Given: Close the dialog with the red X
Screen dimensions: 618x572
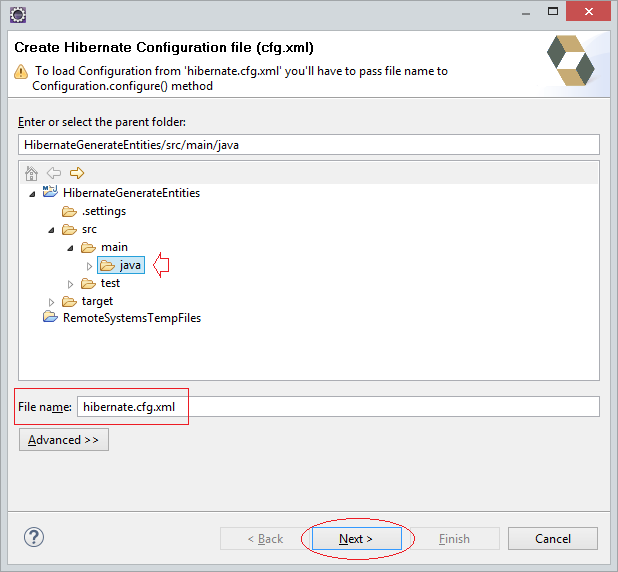Looking at the screenshot, I should 588,11.
